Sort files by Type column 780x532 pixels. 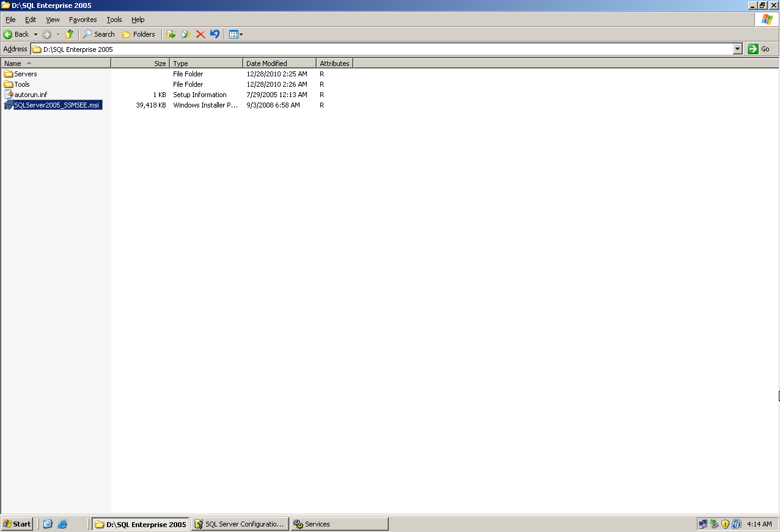click(x=206, y=63)
